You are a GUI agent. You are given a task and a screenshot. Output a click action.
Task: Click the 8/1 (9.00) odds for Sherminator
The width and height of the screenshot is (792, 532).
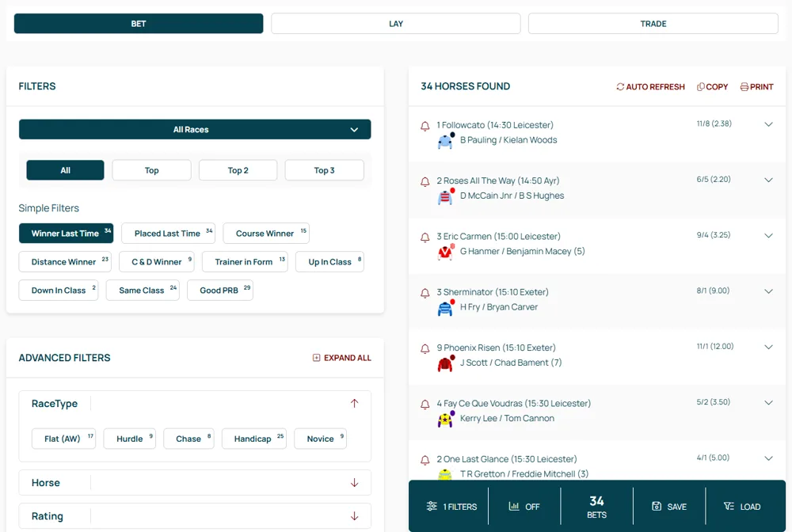point(713,291)
